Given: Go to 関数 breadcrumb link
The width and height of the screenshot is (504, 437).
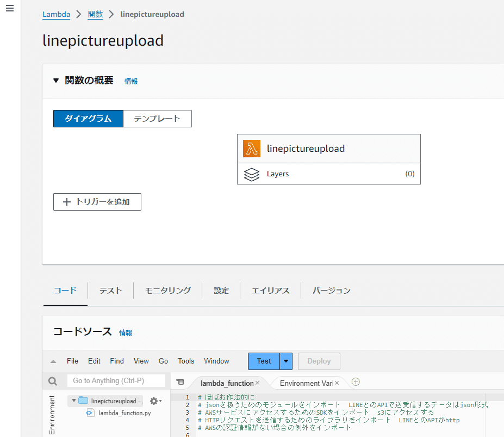Looking at the screenshot, I should click(95, 14).
